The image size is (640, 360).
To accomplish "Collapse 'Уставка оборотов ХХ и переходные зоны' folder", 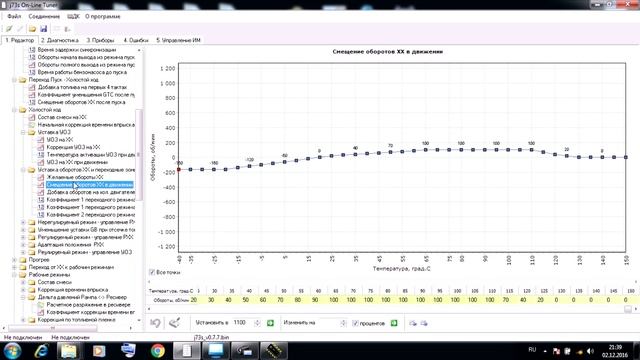I will tap(23, 170).
